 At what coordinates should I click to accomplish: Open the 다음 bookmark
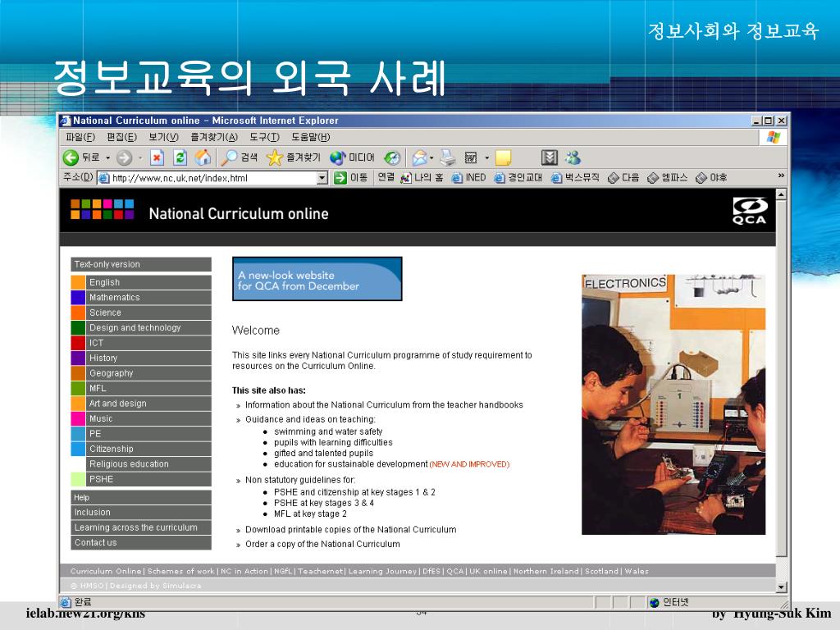tap(624, 178)
